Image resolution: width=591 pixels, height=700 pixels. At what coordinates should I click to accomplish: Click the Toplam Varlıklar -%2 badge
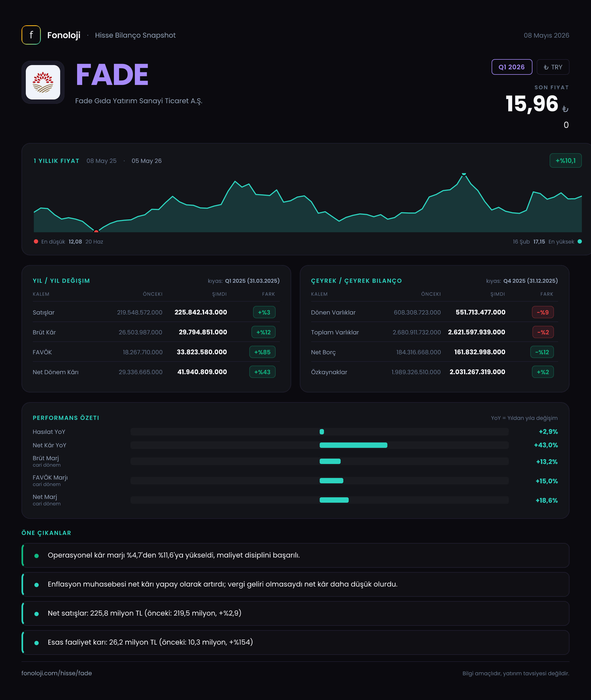[x=543, y=332]
